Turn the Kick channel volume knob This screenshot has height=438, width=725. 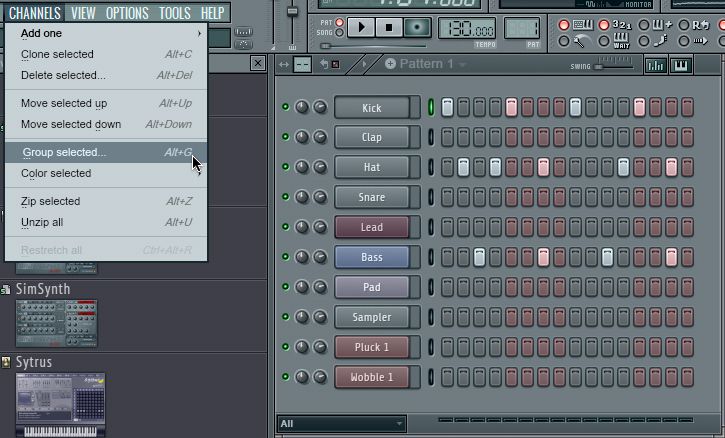320,107
